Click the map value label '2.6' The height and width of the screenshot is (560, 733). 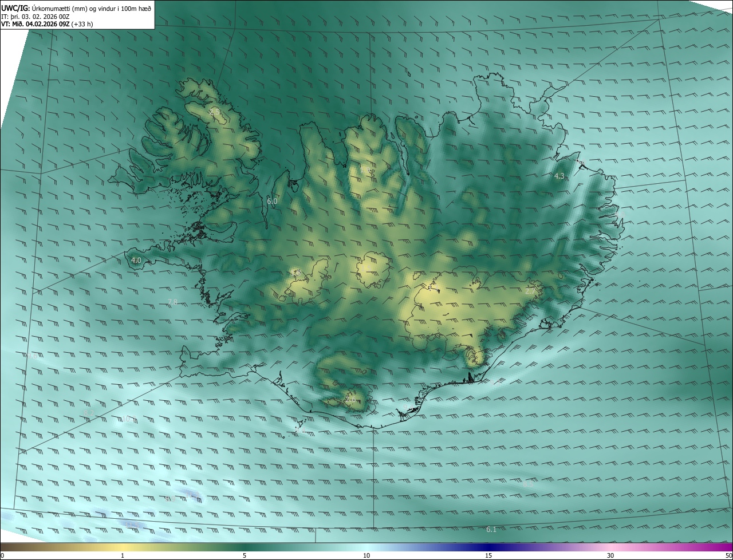tap(350, 399)
